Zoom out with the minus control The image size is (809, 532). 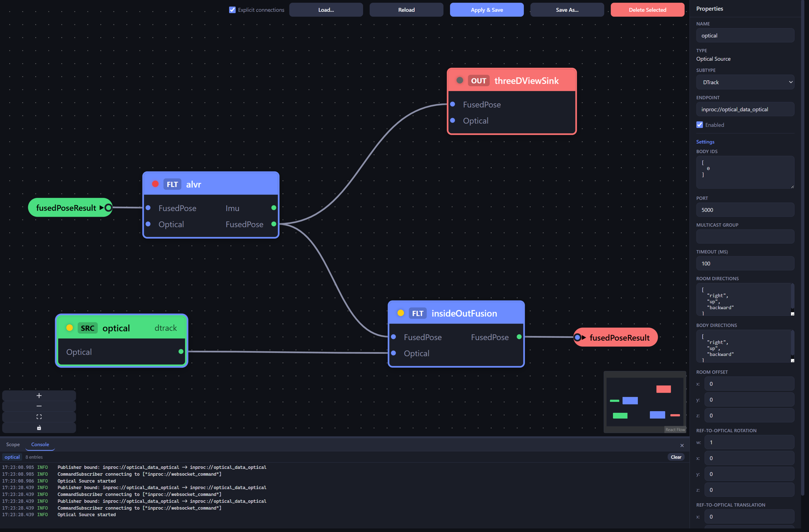(x=39, y=406)
